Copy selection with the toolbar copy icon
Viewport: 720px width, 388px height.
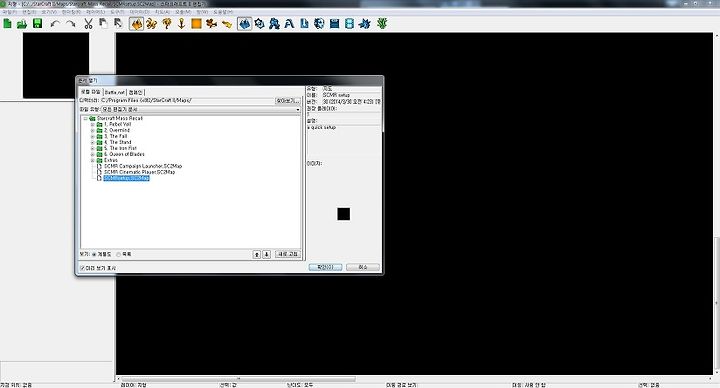(103, 23)
